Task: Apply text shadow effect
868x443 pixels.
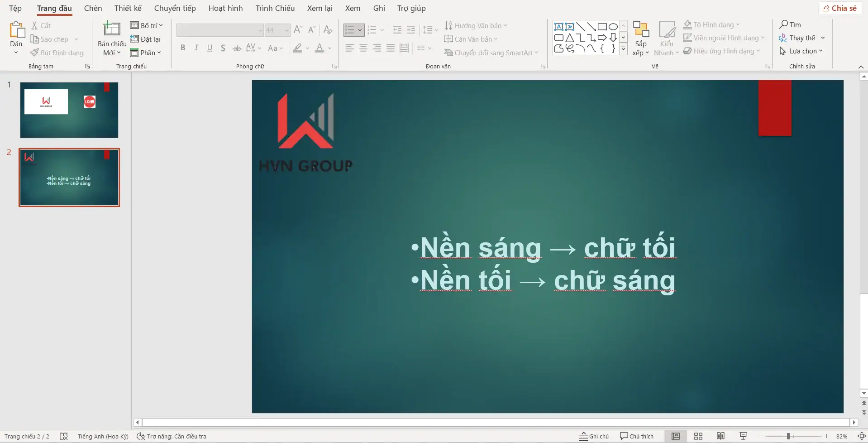Action: (223, 48)
